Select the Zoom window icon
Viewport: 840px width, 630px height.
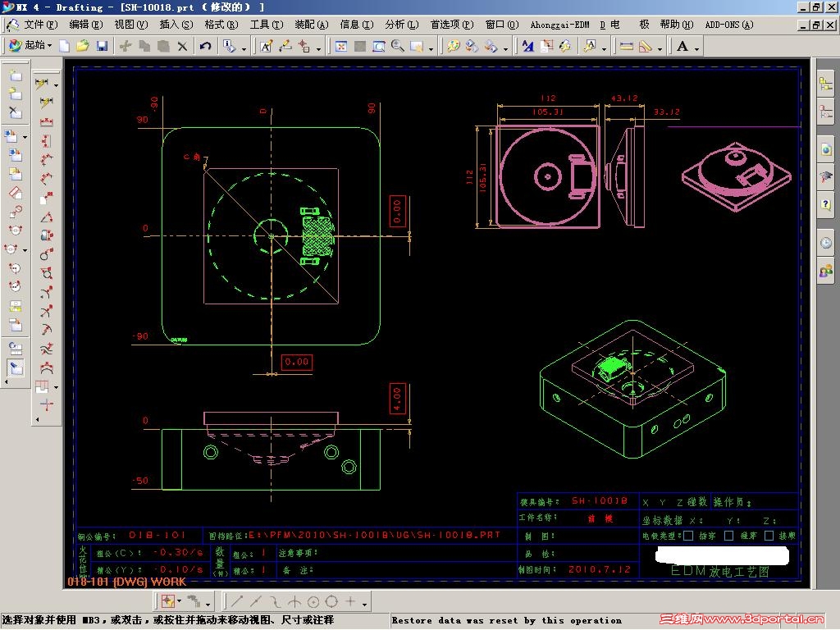[x=379, y=46]
